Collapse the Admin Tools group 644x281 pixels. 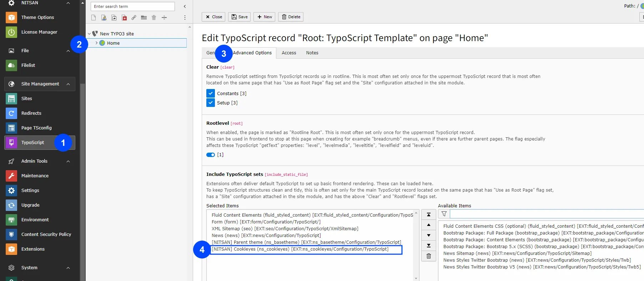click(68, 161)
